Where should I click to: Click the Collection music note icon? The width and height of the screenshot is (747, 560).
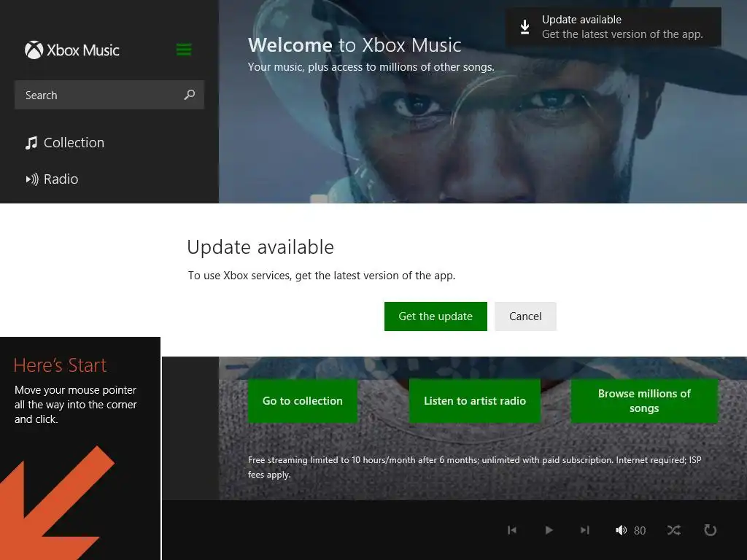[31, 143]
